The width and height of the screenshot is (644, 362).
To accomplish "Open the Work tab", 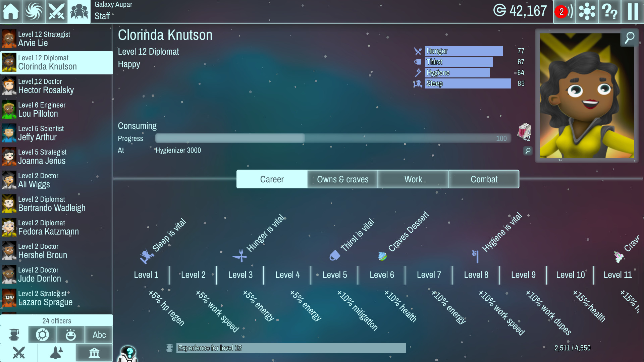I will point(413,179).
